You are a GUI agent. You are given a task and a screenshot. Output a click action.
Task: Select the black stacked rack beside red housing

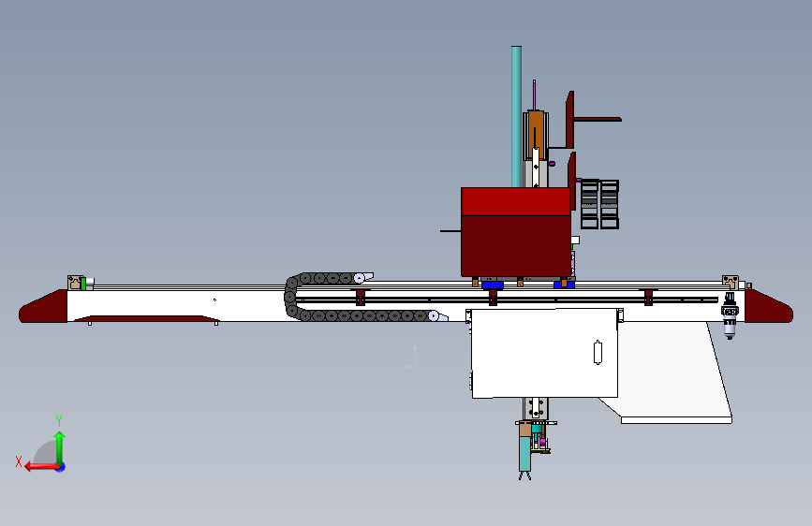[x=599, y=204]
